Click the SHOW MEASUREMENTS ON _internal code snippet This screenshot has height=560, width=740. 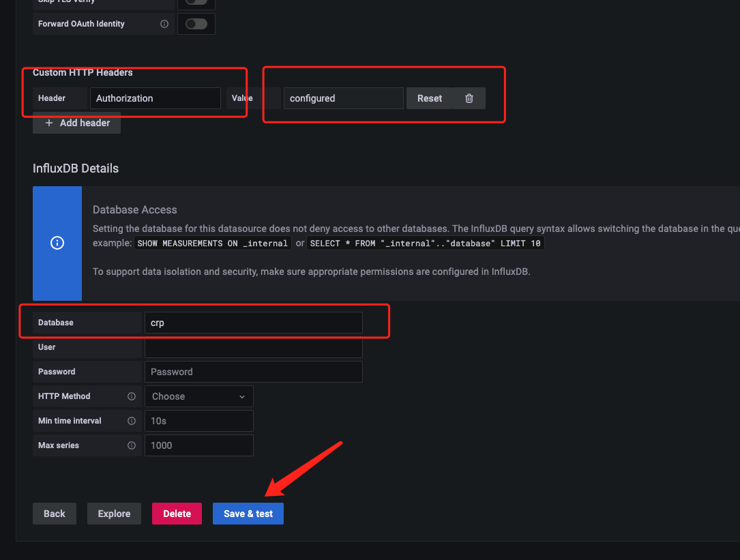coord(212,244)
